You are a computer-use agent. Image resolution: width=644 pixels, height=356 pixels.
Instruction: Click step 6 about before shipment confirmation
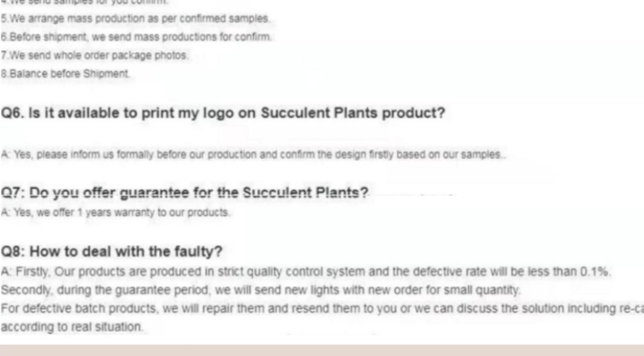tap(136, 37)
